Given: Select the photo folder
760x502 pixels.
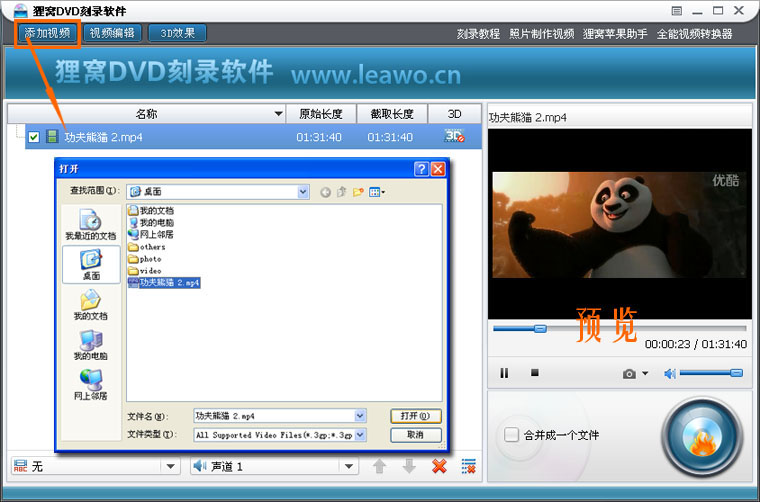Looking at the screenshot, I should click(144, 259).
